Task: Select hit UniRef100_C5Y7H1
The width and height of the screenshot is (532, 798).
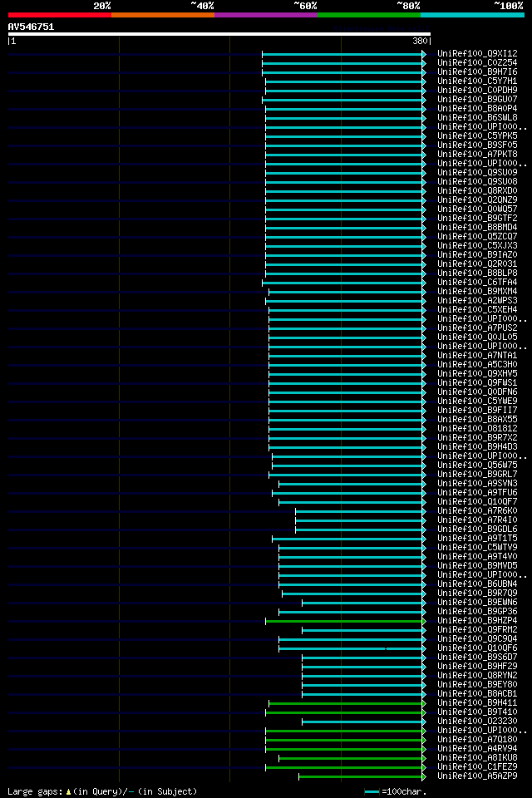Action: (x=477, y=81)
